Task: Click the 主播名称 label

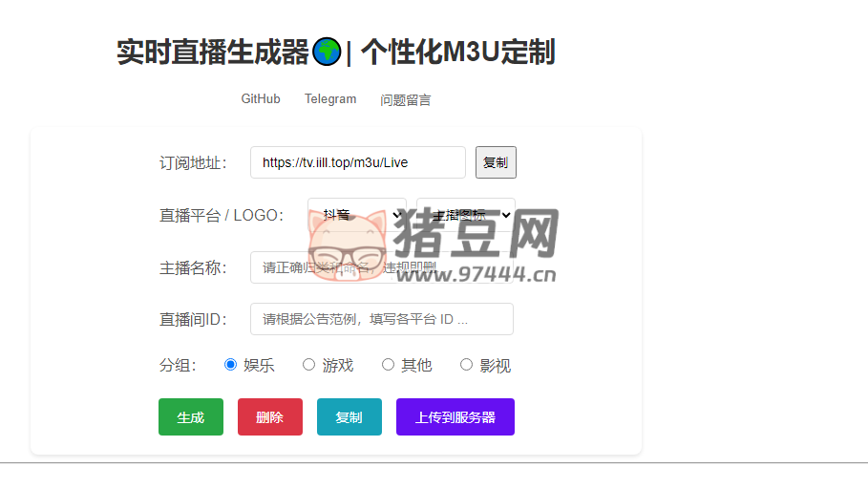Action: click(193, 268)
